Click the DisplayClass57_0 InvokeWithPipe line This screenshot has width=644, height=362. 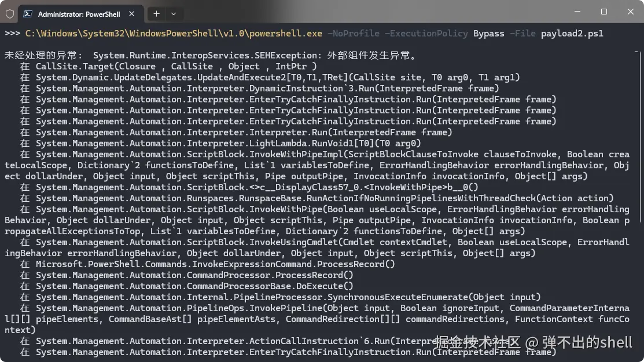point(249,187)
